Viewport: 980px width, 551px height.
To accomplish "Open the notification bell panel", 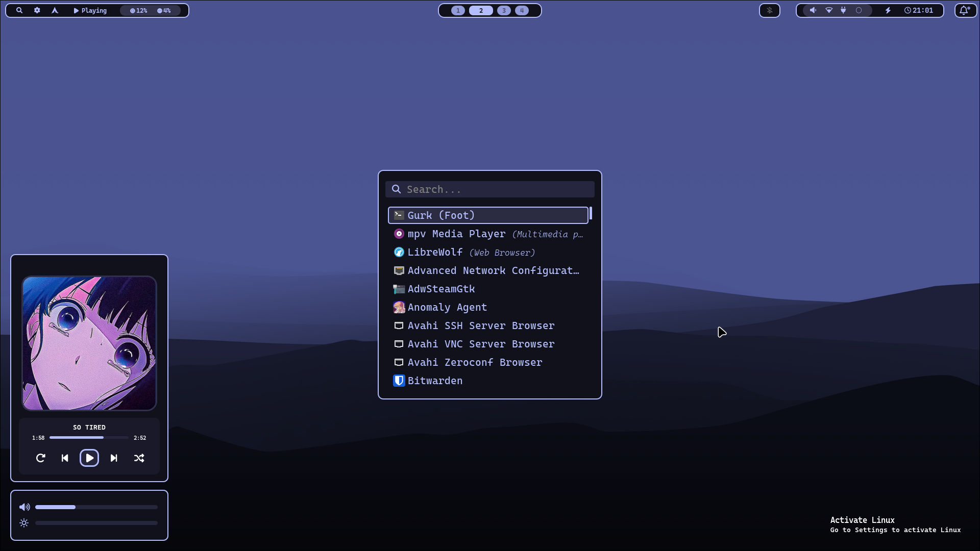I will (964, 10).
